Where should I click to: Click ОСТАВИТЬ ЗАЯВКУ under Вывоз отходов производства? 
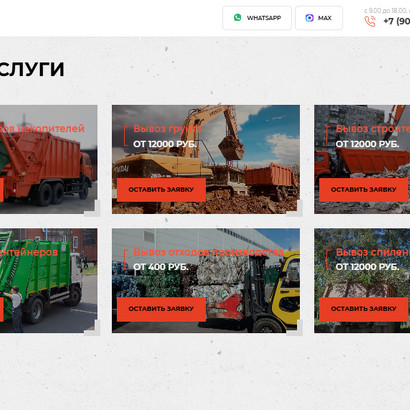[161, 309]
